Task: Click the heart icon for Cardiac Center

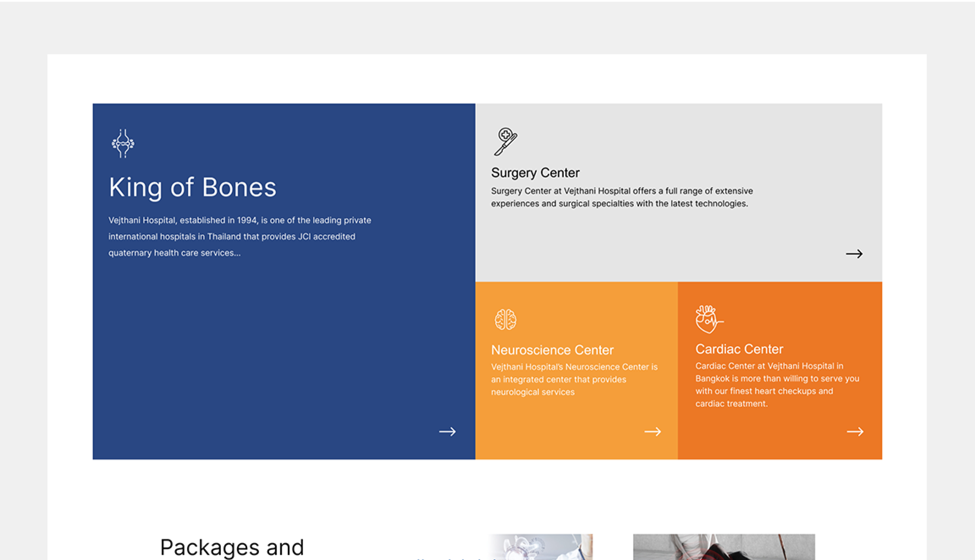Action: [x=709, y=319]
